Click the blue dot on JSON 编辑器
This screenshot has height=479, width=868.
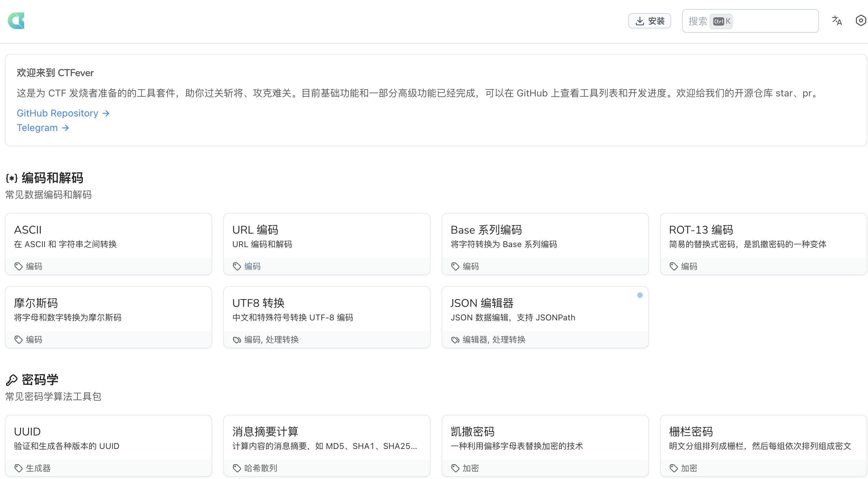(x=640, y=295)
